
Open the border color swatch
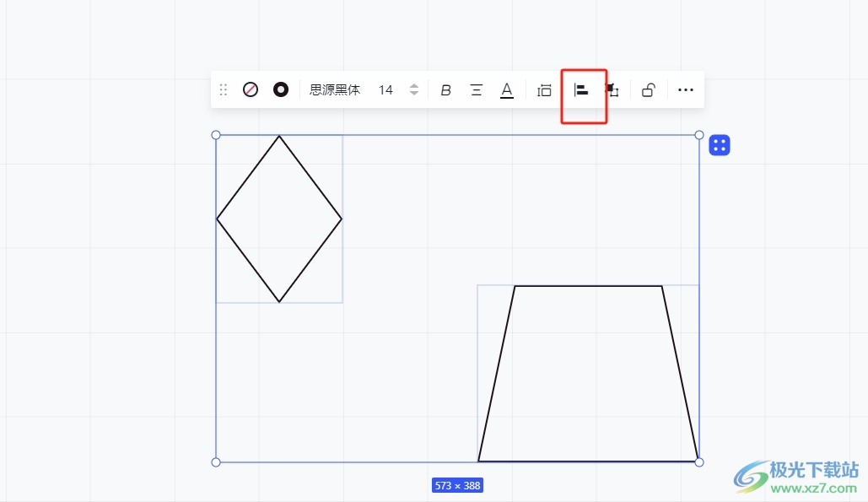point(281,89)
